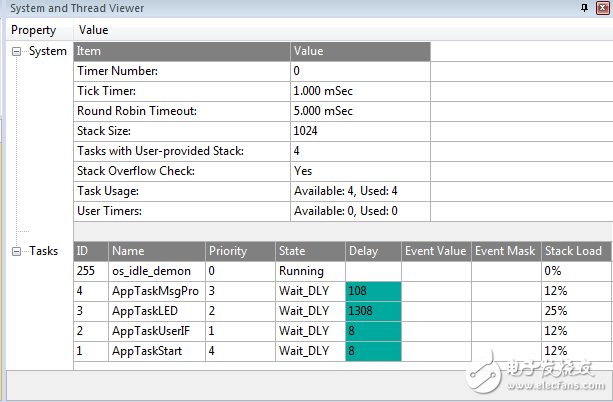Select the Timer Number: row label
The width and height of the screenshot is (613, 402).
[x=117, y=71]
